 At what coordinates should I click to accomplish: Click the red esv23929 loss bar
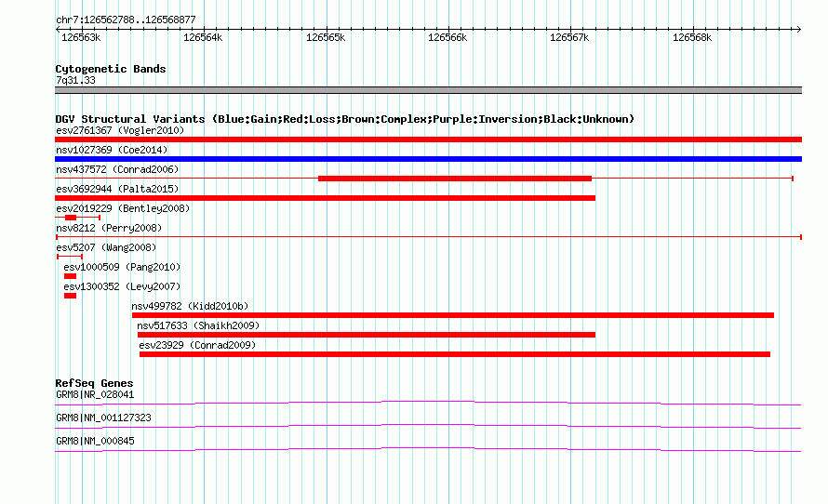click(455, 354)
